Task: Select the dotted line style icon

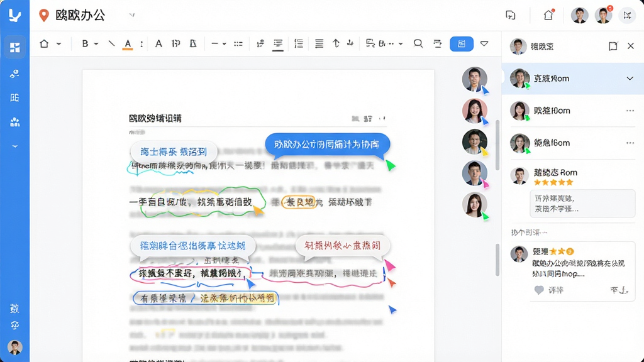Action: point(238,43)
